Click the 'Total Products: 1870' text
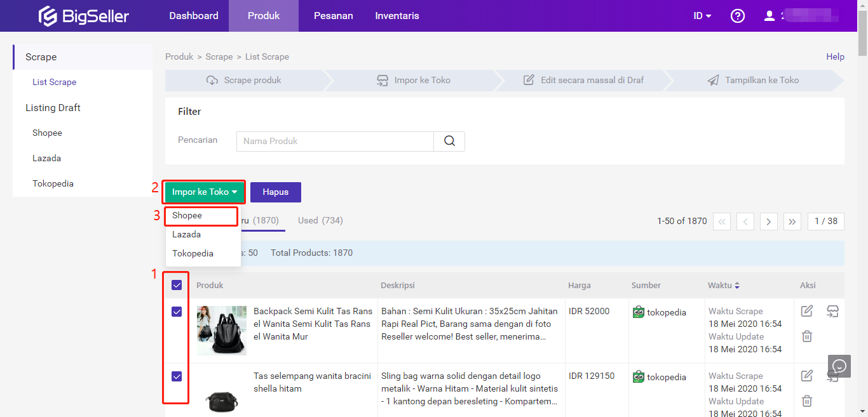 pos(312,253)
